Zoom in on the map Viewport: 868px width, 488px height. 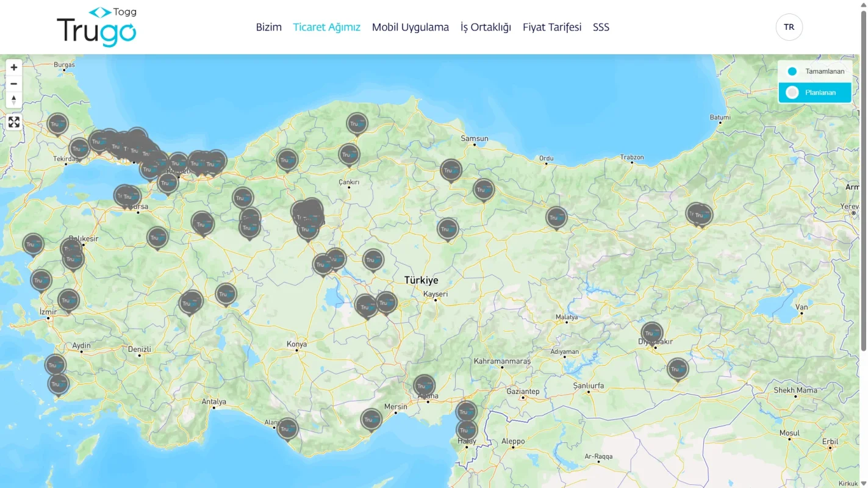[x=13, y=67]
